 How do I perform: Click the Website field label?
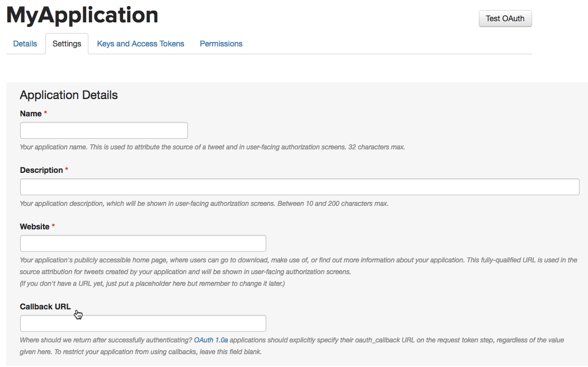pyautogui.click(x=35, y=227)
